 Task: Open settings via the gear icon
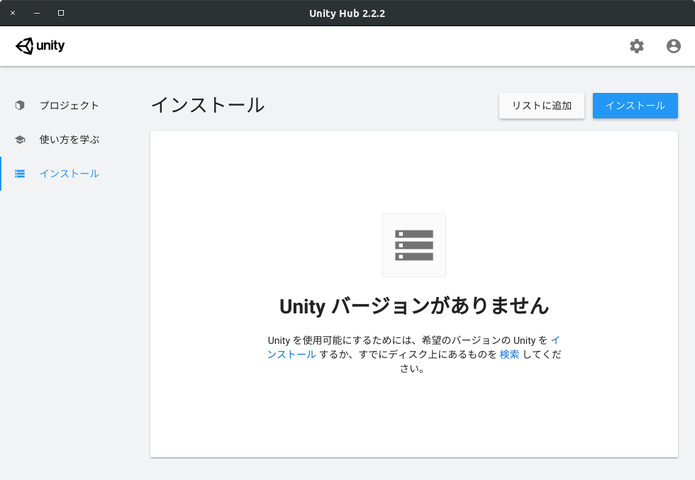[636, 46]
